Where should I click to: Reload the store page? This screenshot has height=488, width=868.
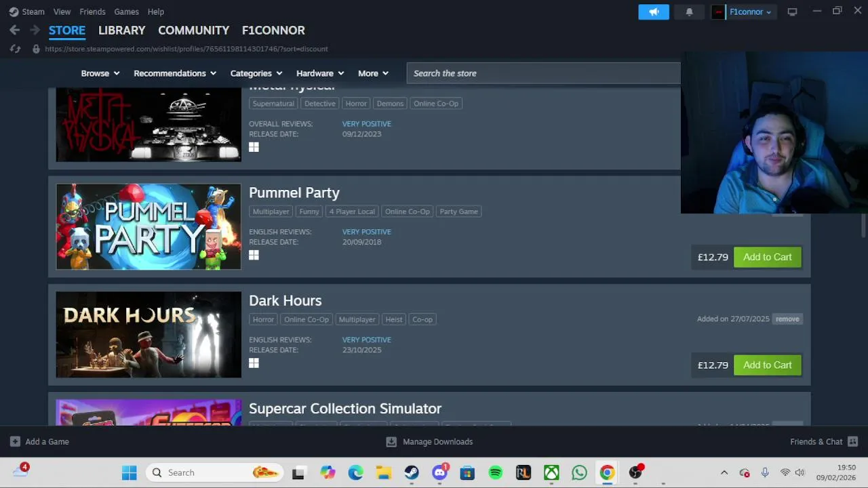coord(15,49)
